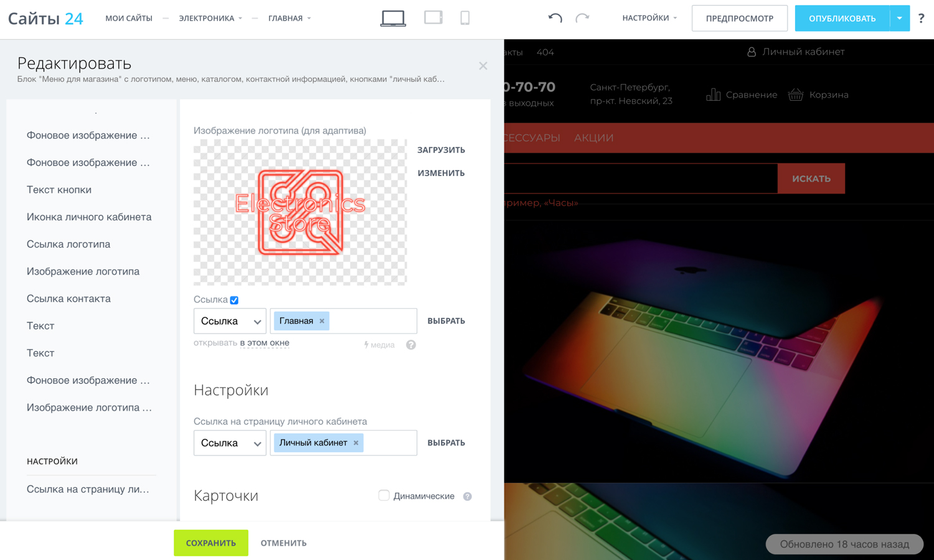Click the undo arrow icon

[555, 18]
